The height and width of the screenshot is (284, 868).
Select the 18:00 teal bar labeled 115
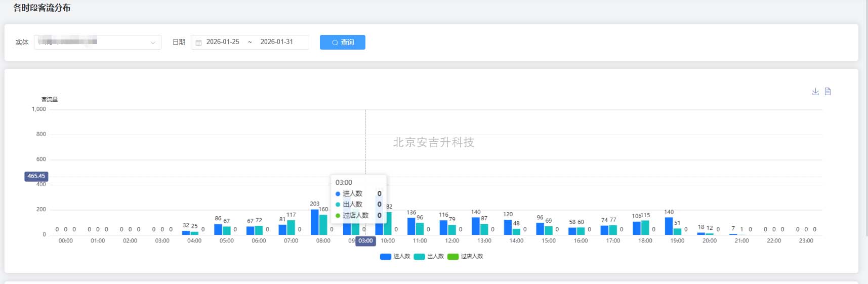645,228
